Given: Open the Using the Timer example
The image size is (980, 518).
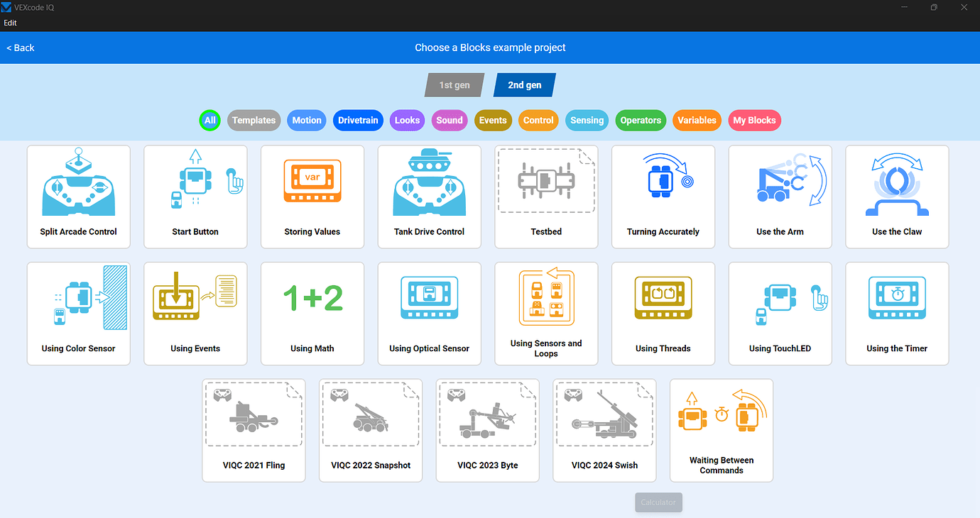Looking at the screenshot, I should (x=896, y=314).
